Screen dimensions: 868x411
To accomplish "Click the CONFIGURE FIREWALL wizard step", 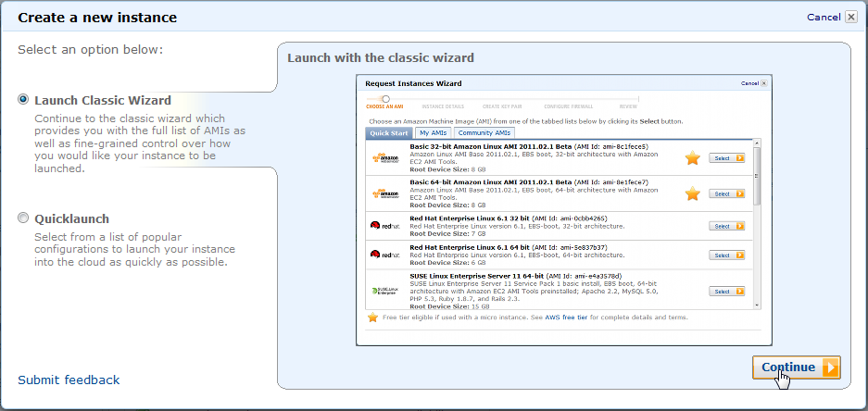I will 569,106.
